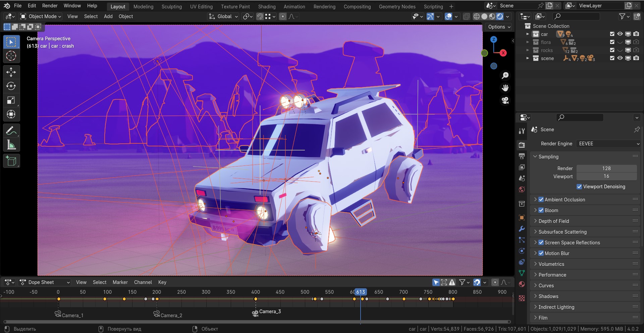
Task: Open the Shading workspace tab
Action: [267, 6]
